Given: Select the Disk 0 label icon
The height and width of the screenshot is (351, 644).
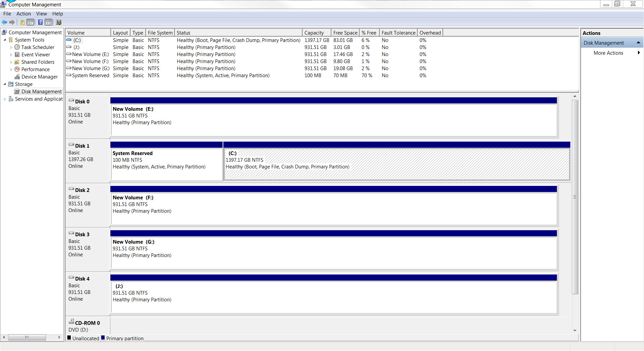Looking at the screenshot, I should [71, 100].
